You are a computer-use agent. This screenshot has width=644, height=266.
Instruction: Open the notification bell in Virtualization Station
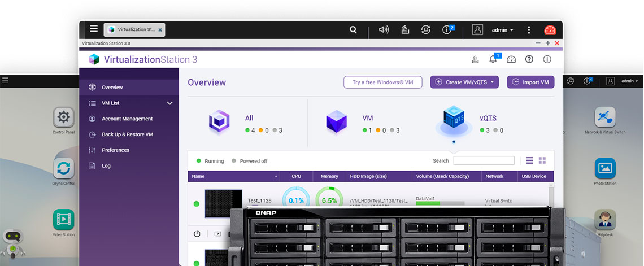coord(493,59)
